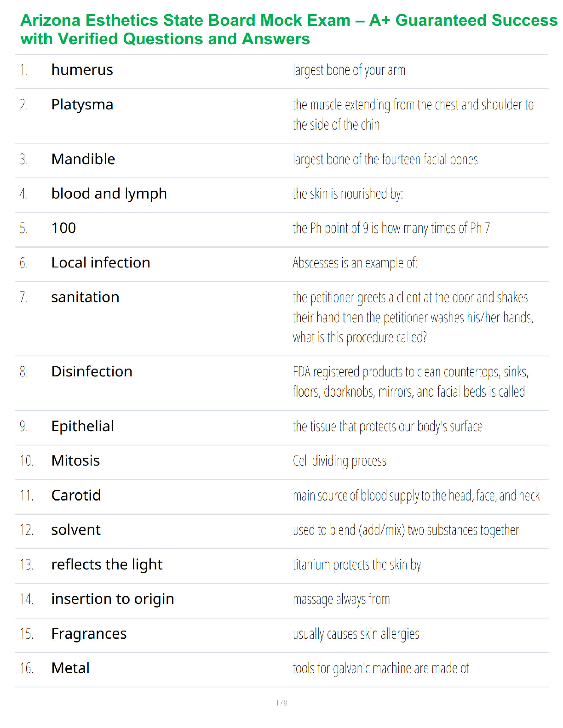Click the answer '100'
This screenshot has height=728, width=563.
[x=63, y=228]
